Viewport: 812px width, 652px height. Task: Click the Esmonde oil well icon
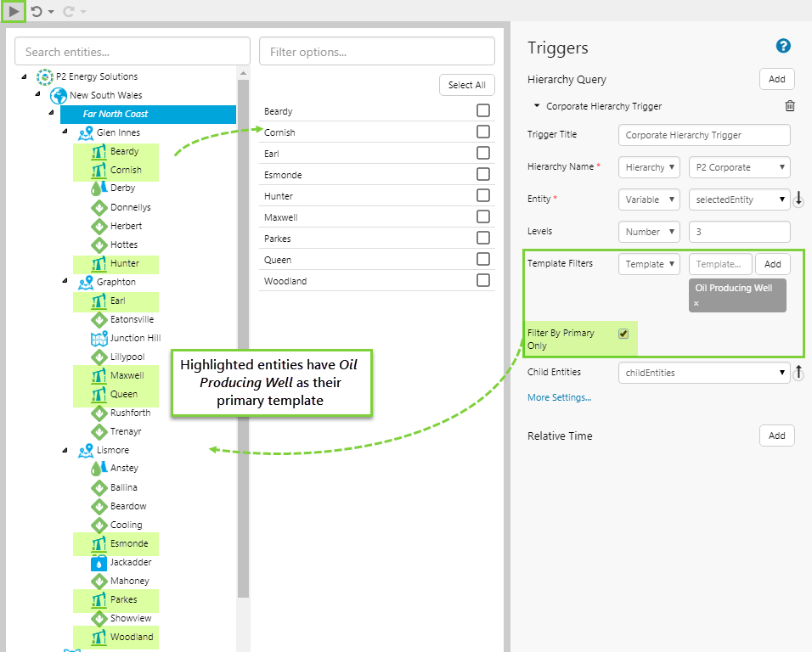[99, 544]
